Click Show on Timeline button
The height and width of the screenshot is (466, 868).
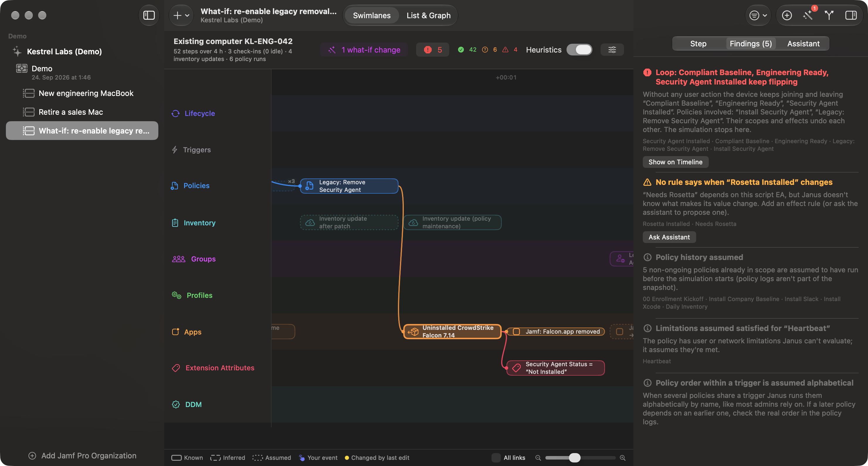point(675,162)
